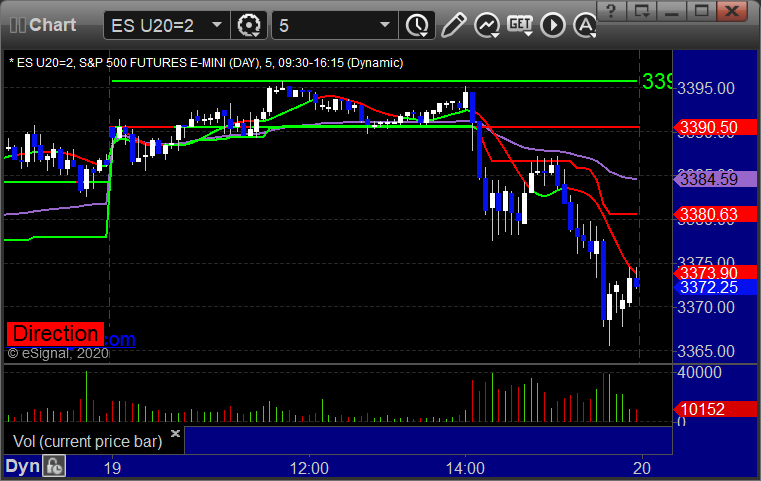Screen dimensions: 761x481
Task: Open the studies chart-line icon
Action: [x=487, y=25]
